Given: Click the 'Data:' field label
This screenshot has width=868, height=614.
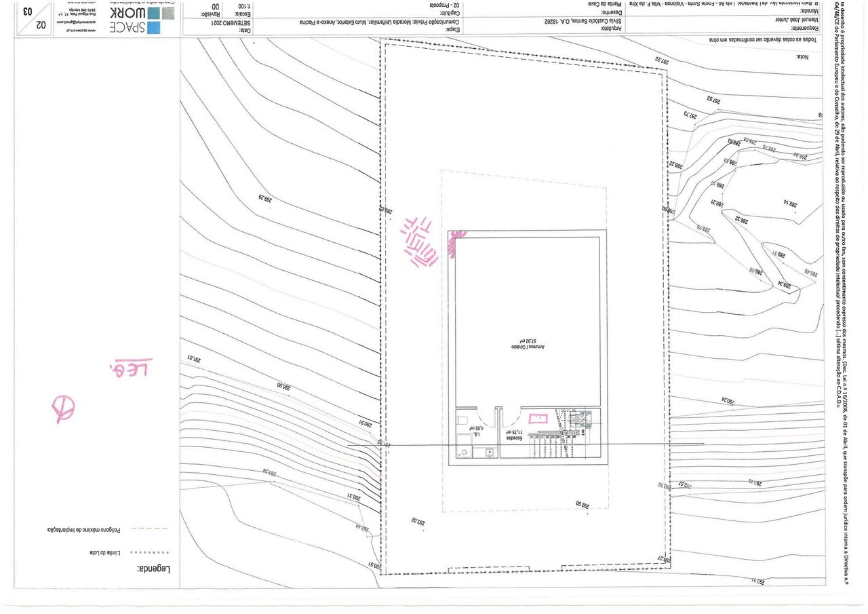Looking at the screenshot, I should [x=245, y=31].
